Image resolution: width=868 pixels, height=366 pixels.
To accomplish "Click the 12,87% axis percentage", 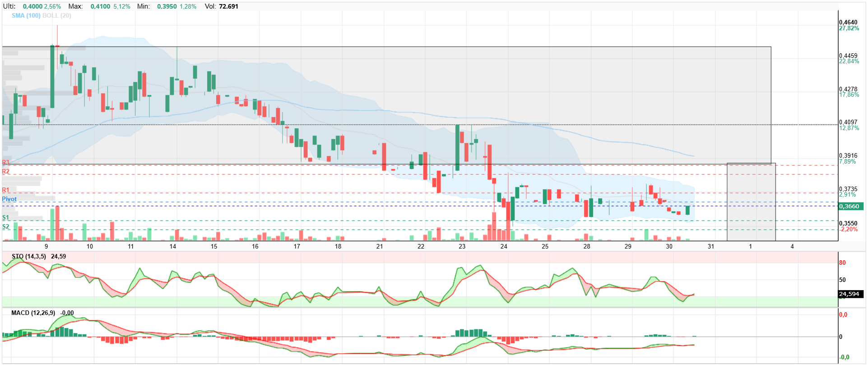I will coord(849,128).
